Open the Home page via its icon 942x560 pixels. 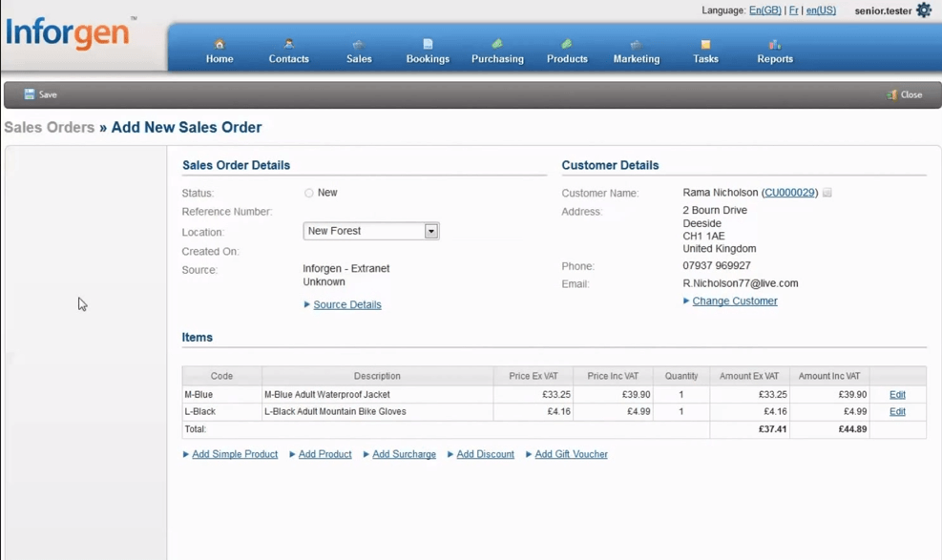219,46
